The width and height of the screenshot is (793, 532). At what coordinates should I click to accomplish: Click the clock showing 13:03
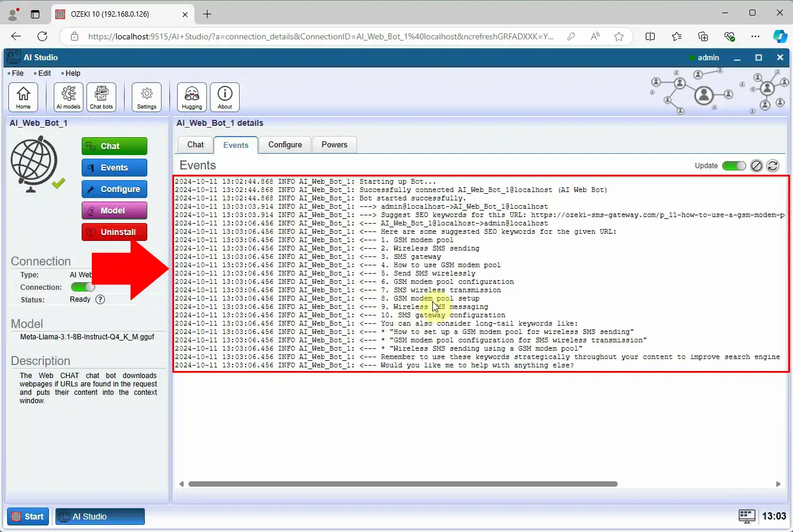(x=774, y=516)
